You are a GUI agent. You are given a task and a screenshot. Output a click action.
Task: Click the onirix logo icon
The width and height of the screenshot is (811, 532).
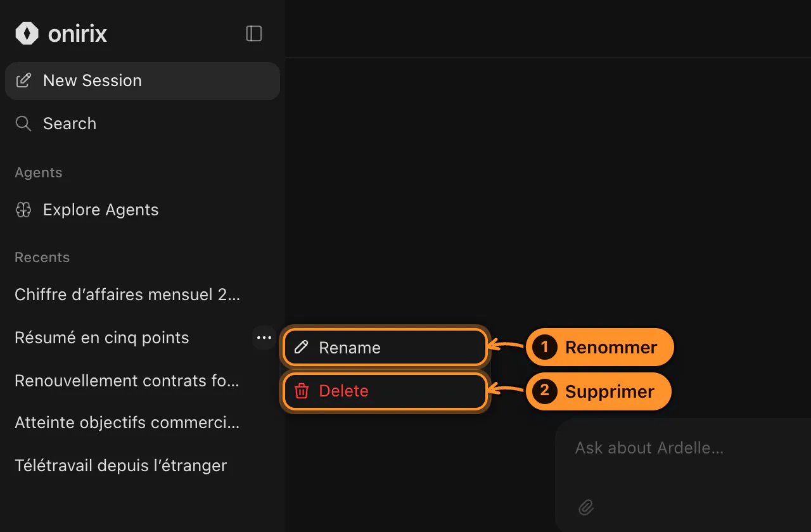tap(27, 34)
